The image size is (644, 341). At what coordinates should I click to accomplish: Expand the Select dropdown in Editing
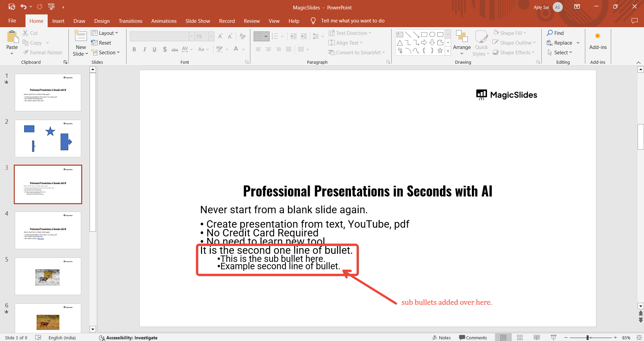pos(560,52)
